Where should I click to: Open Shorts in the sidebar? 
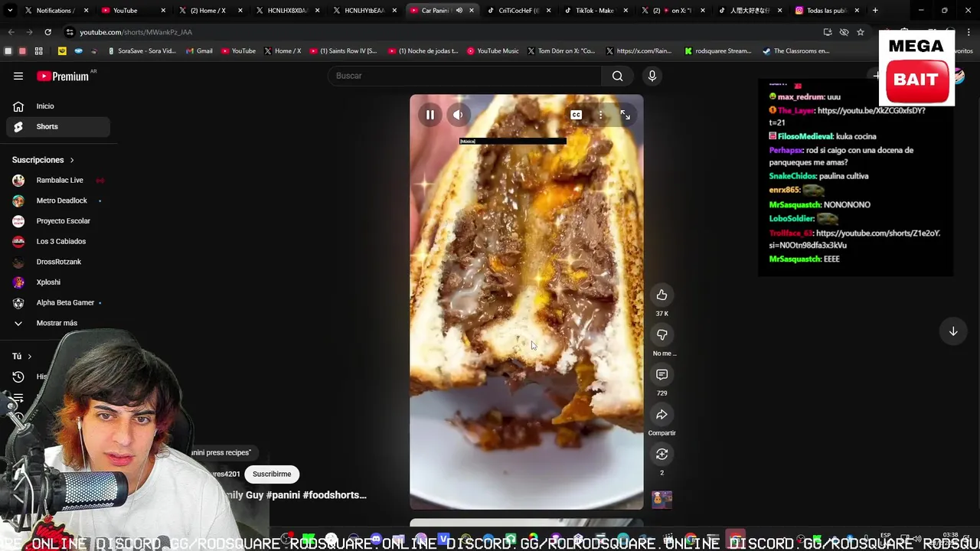(57, 126)
